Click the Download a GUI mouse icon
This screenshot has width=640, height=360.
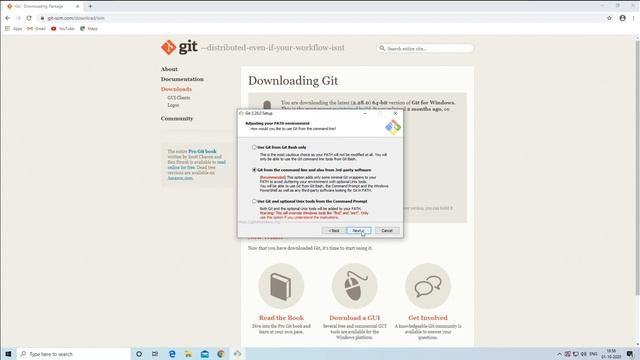tap(355, 286)
